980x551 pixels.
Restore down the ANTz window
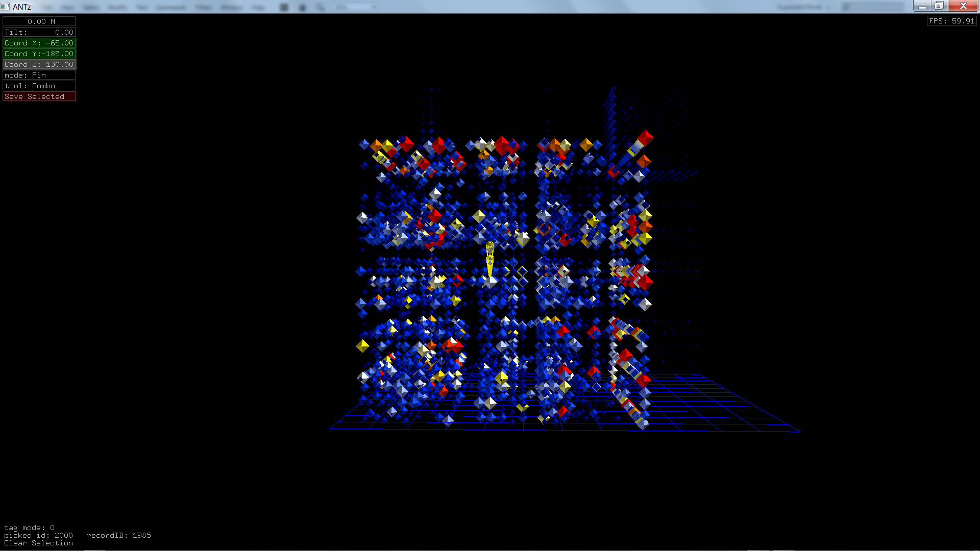tap(939, 6)
